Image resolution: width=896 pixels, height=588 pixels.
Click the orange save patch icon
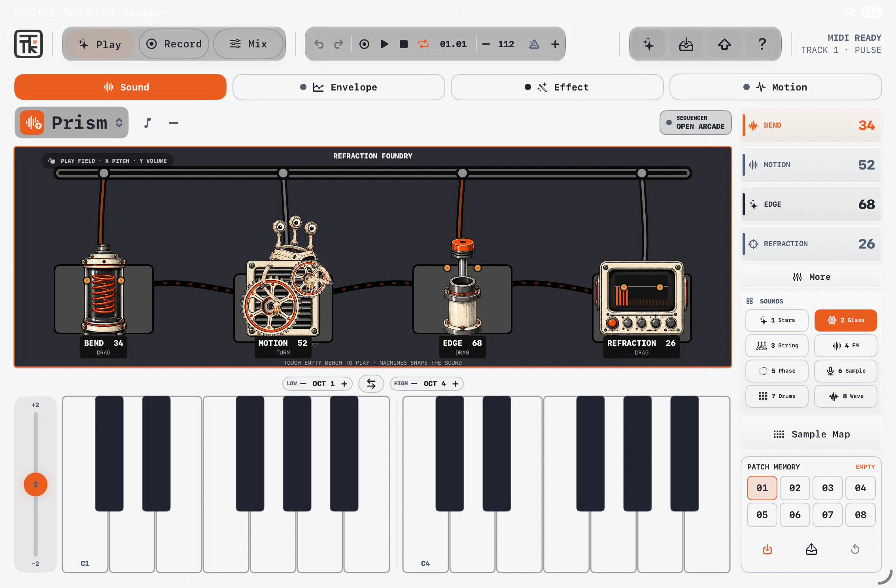(x=767, y=549)
